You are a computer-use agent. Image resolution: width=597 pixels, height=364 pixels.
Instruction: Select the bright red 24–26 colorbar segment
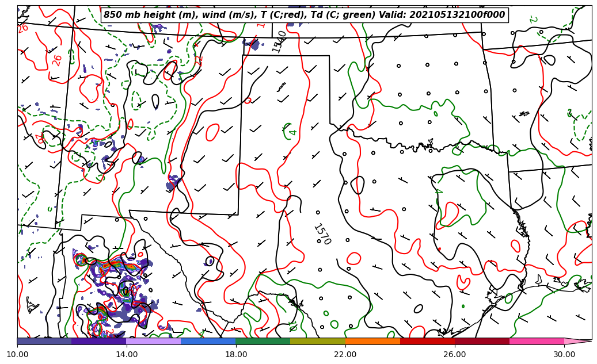pyautogui.click(x=427, y=341)
